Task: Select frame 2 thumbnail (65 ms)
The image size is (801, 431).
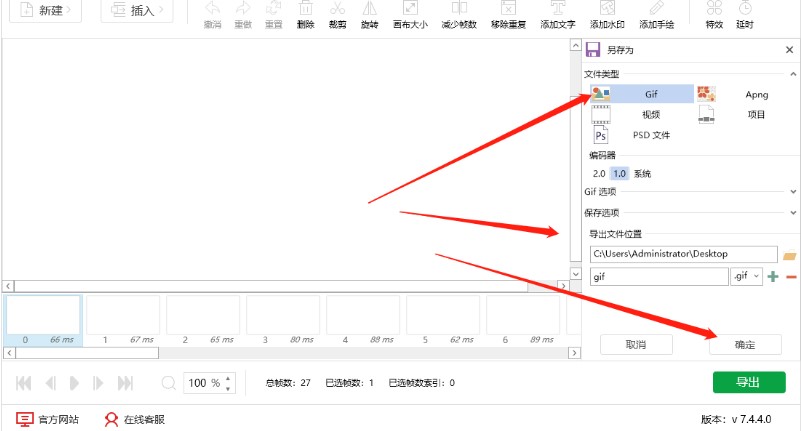Action: tap(203, 321)
